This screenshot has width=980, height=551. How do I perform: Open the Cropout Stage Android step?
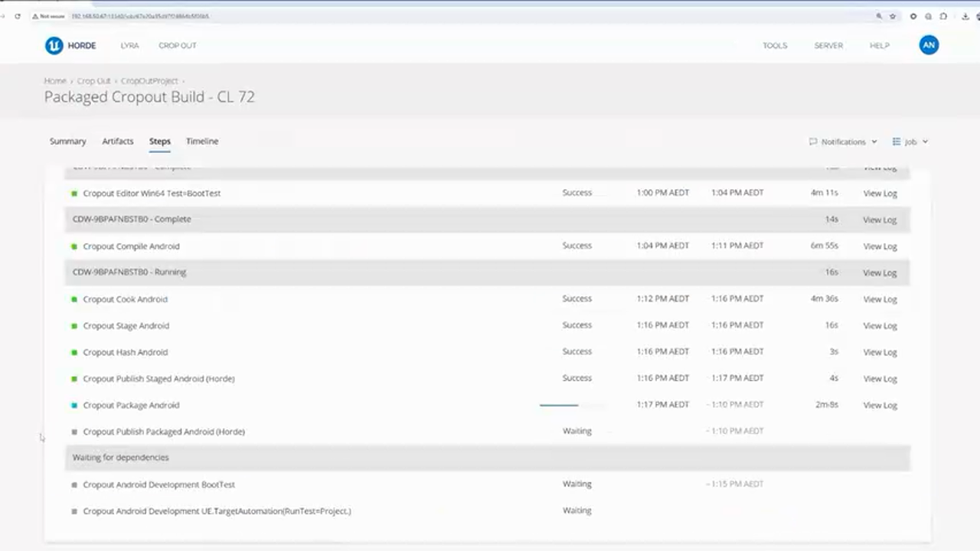coord(126,326)
